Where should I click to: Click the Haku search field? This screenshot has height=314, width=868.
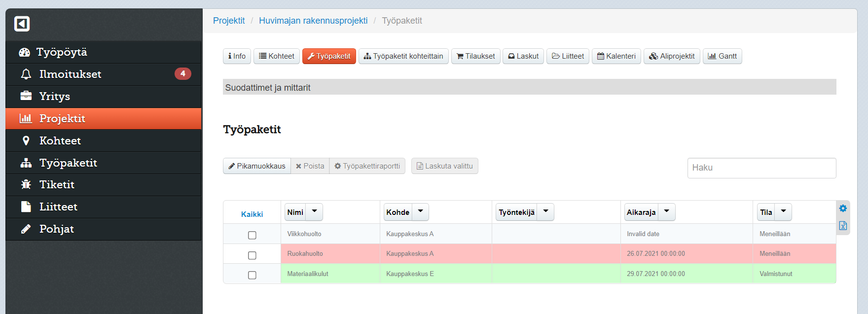(761, 168)
